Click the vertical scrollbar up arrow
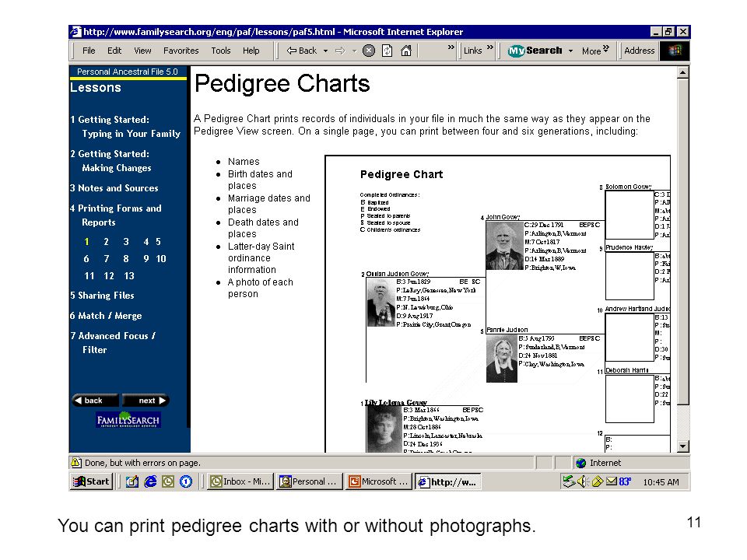 point(682,73)
